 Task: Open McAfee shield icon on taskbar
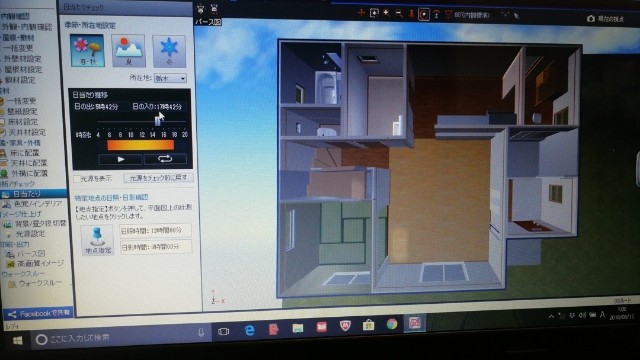click(x=345, y=326)
